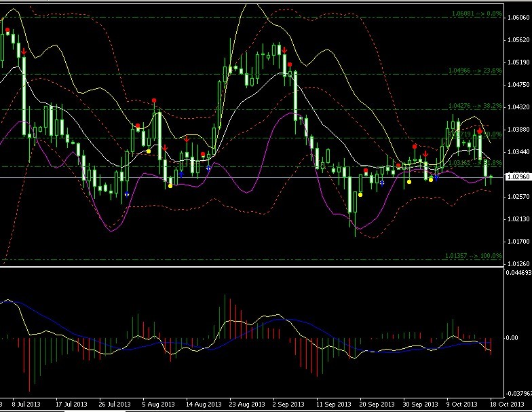Click the '20 Sep 2013' date label

coord(377,405)
